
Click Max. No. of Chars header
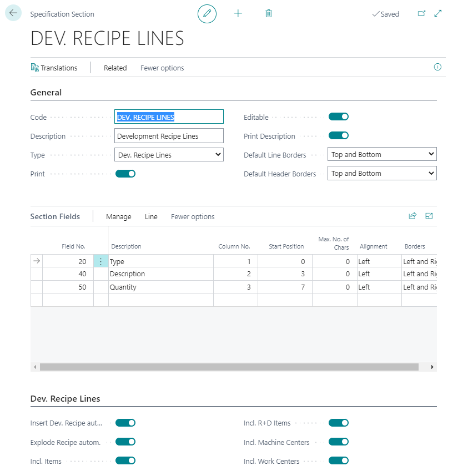tap(334, 243)
